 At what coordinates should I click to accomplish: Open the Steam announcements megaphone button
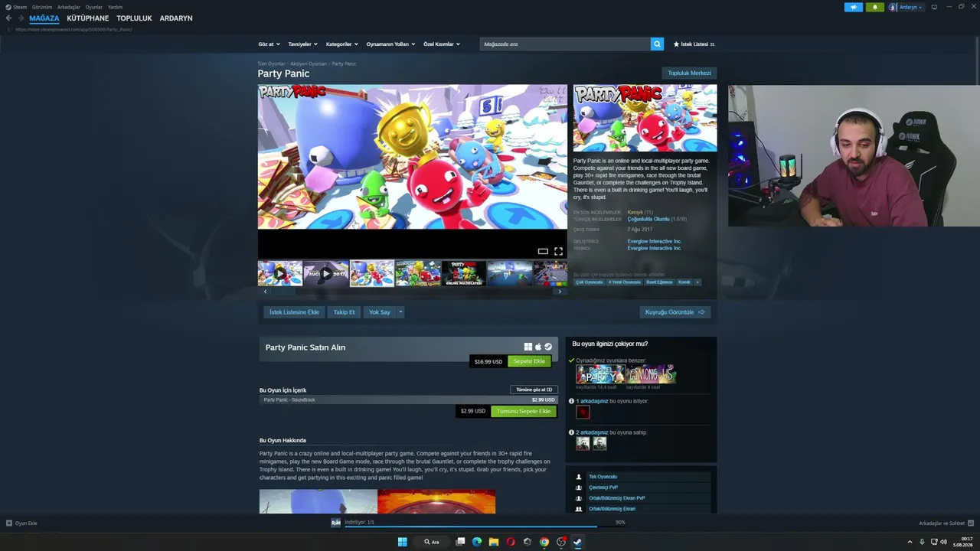(854, 7)
